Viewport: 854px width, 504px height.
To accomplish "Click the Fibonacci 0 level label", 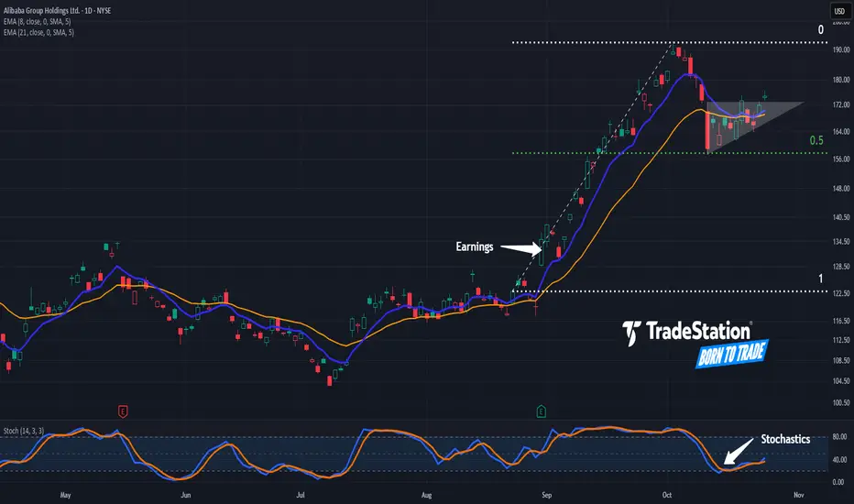I will coord(821,30).
